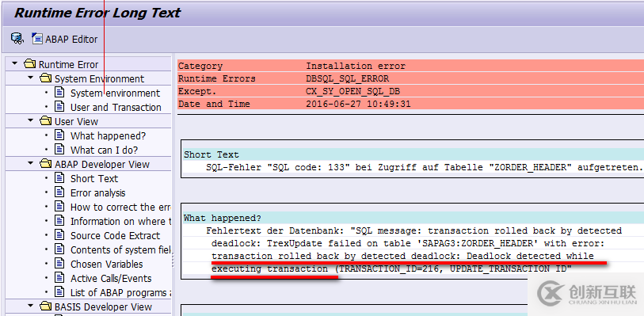Image resolution: width=644 pixels, height=316 pixels.
Task: Select the Error analysis tree entry
Action: [97, 193]
